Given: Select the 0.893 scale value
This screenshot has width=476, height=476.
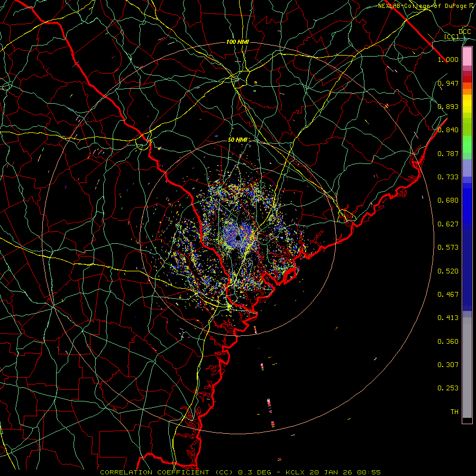Looking at the screenshot, I should 448,106.
